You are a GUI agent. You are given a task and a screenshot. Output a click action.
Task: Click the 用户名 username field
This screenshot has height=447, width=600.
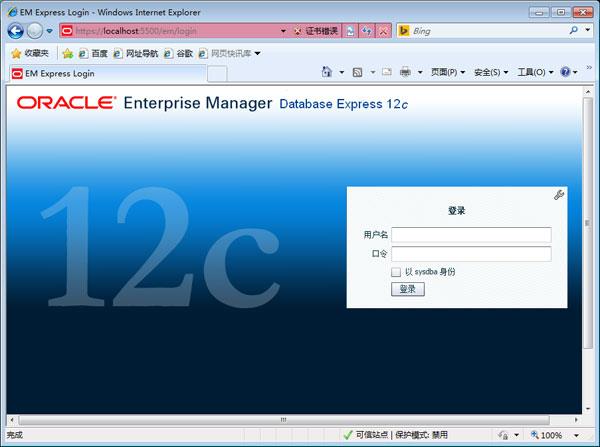[x=471, y=235]
